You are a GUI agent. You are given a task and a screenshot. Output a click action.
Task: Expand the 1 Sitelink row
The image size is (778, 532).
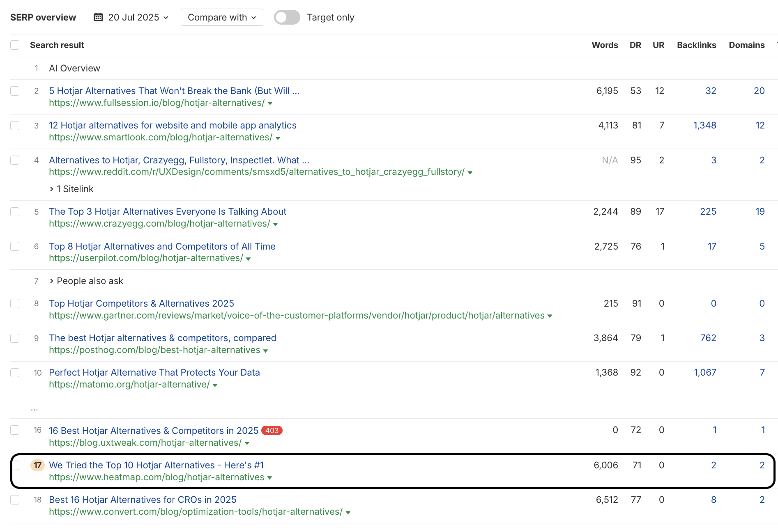point(71,189)
